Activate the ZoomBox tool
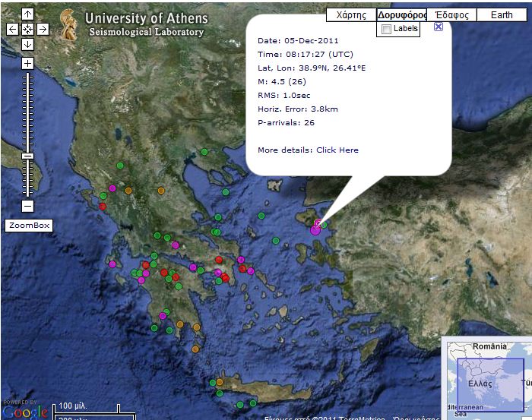Viewport: 532px width, 420px height. (x=29, y=226)
